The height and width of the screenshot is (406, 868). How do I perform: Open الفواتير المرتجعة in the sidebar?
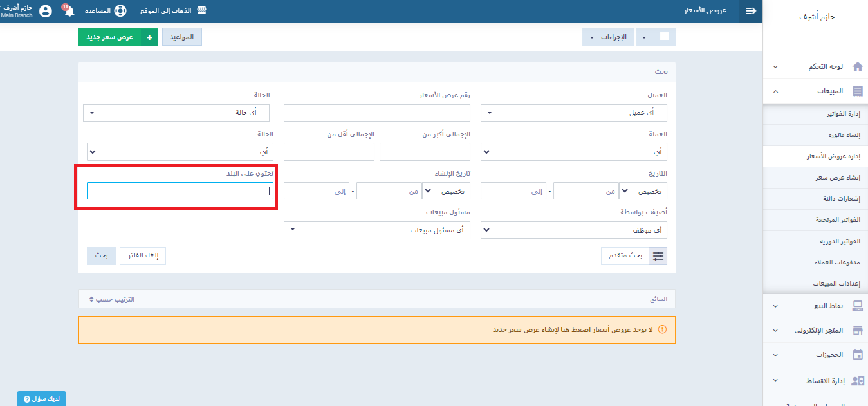pyautogui.click(x=815, y=220)
